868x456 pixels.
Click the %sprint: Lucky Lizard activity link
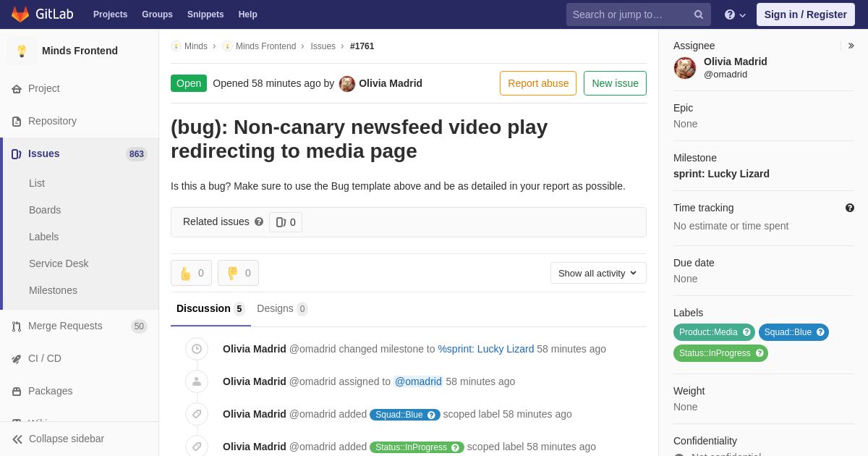click(x=486, y=349)
